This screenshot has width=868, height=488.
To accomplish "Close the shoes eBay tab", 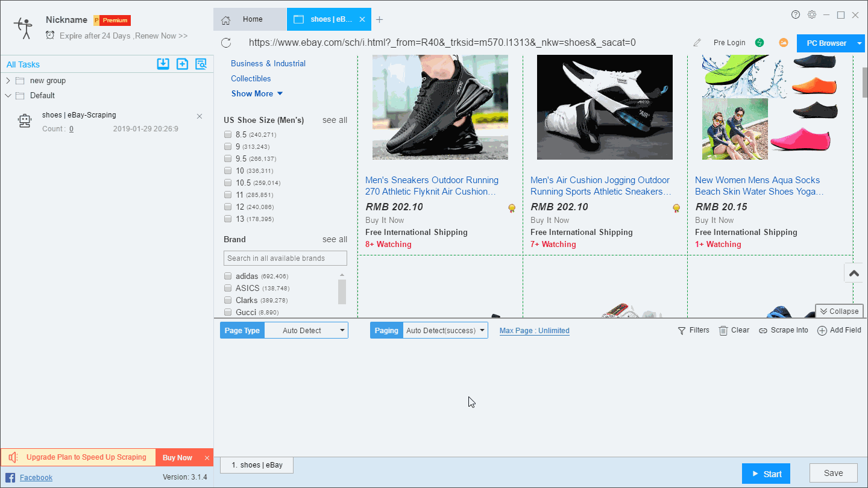I will click(x=362, y=19).
